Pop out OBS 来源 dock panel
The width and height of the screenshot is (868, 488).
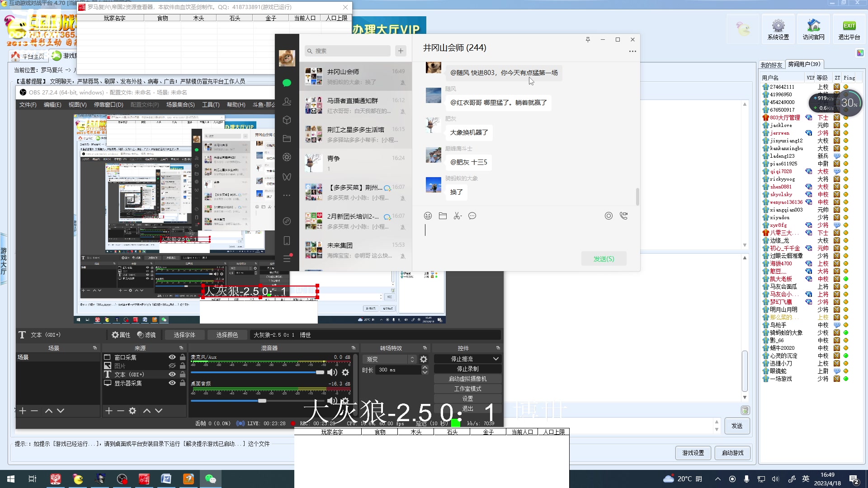click(181, 348)
